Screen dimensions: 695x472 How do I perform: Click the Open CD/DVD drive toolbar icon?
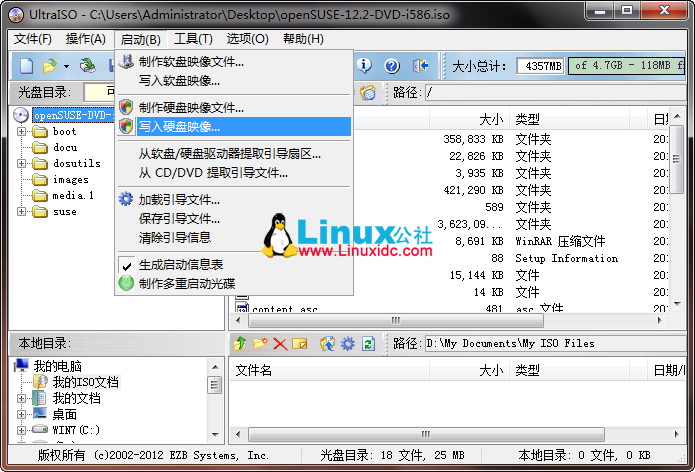click(88, 66)
